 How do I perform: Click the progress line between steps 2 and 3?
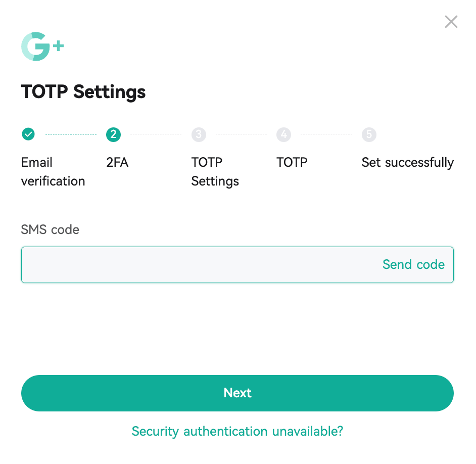point(156,134)
